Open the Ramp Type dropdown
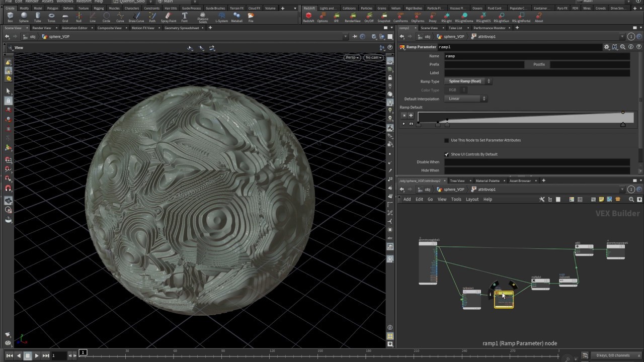 [467, 81]
